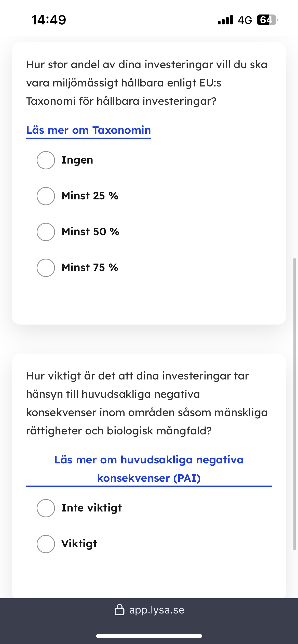Tap the cellular signal strength icon
This screenshot has height=644, width=298.
[x=225, y=20]
